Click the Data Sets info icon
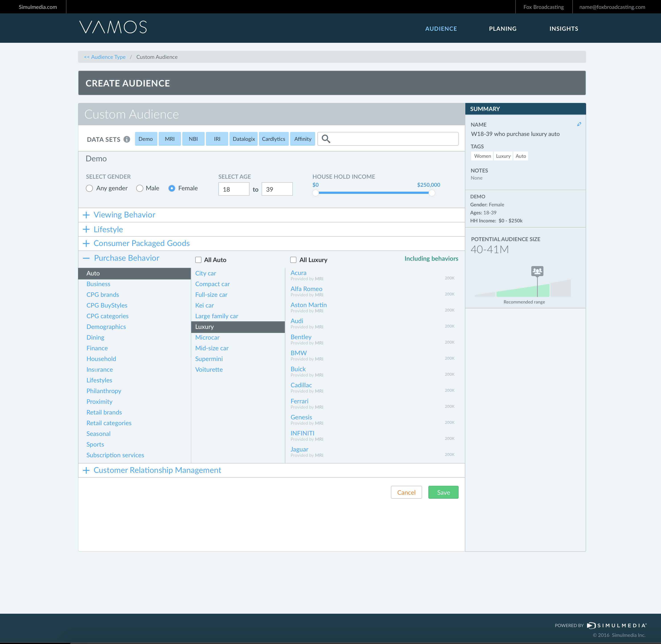 coord(127,139)
